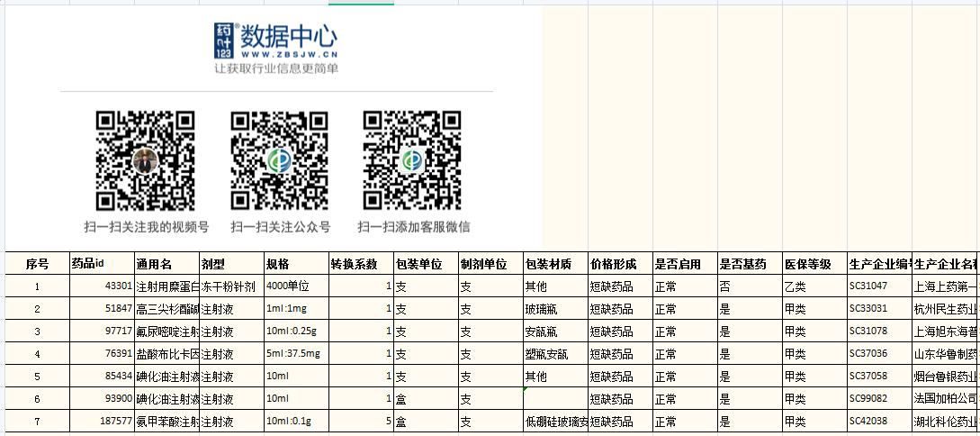This screenshot has width=980, height=436.
Task: Select drug id cell 76391
Action: 102,354
